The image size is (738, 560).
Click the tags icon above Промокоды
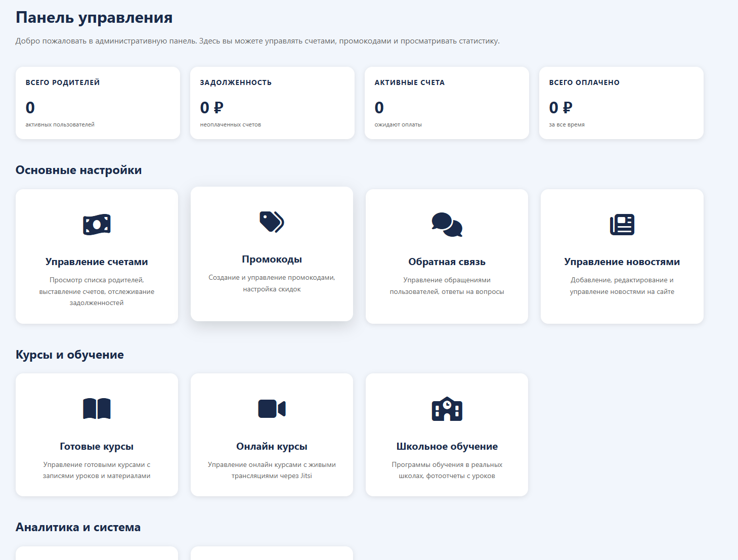(x=272, y=222)
